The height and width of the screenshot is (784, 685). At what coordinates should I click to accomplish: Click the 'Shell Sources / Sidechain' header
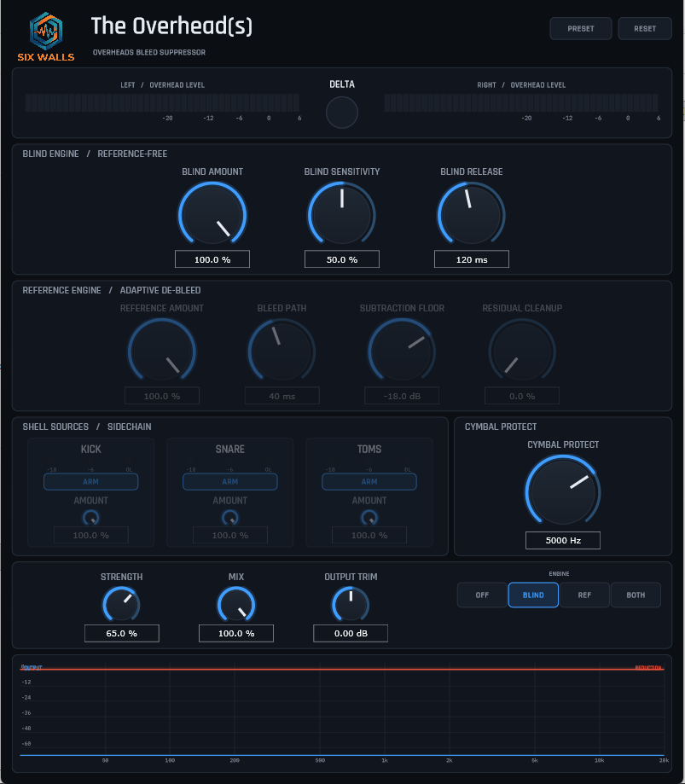pos(86,427)
